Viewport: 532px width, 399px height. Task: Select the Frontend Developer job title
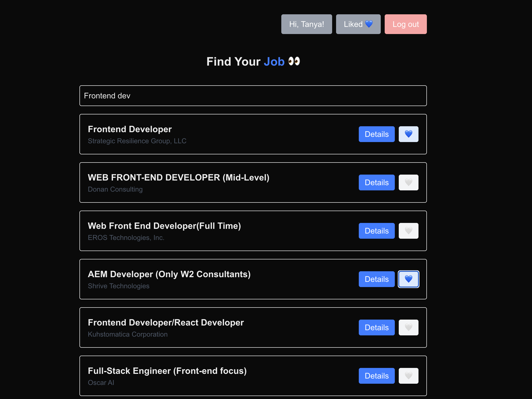(130, 129)
